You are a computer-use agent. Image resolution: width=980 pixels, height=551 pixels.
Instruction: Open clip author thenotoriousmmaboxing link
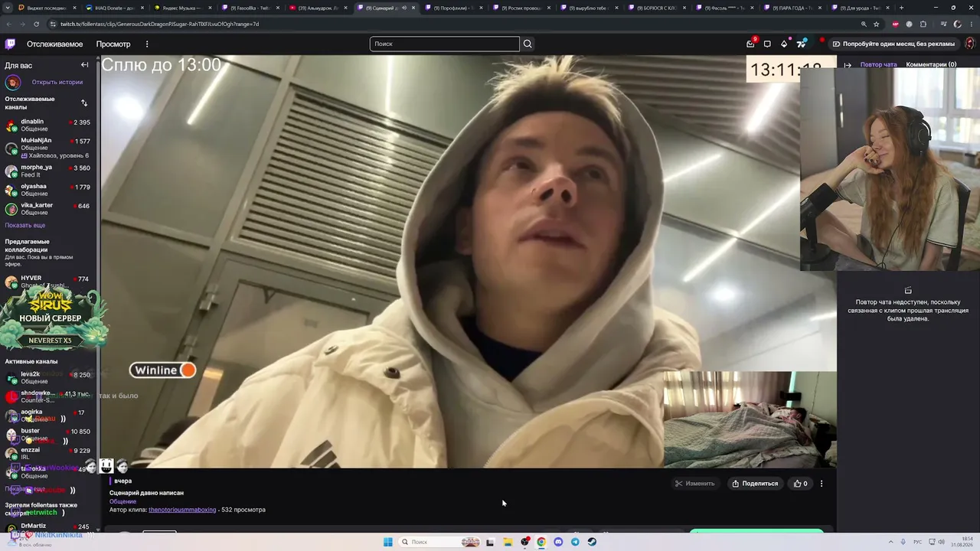pos(182,510)
